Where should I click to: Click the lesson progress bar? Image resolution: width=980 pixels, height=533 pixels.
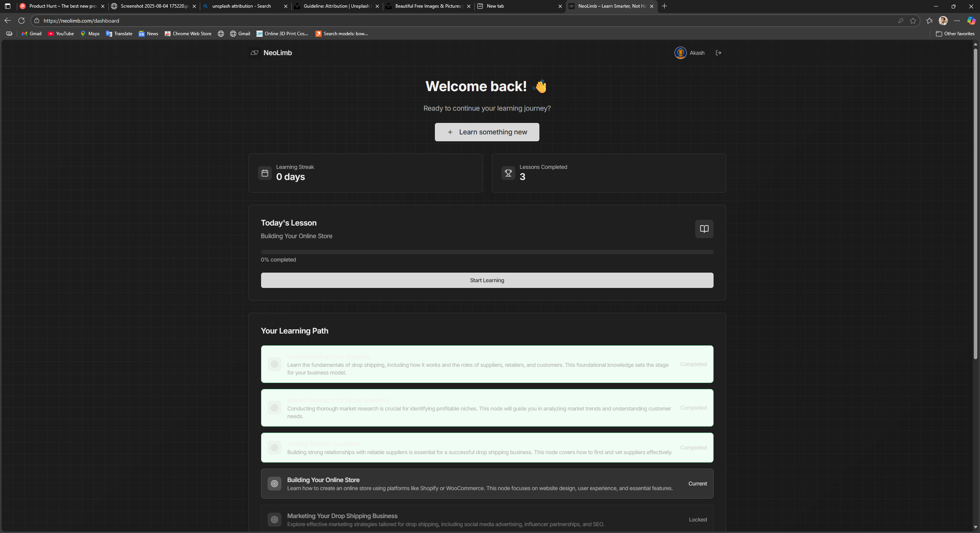(487, 252)
